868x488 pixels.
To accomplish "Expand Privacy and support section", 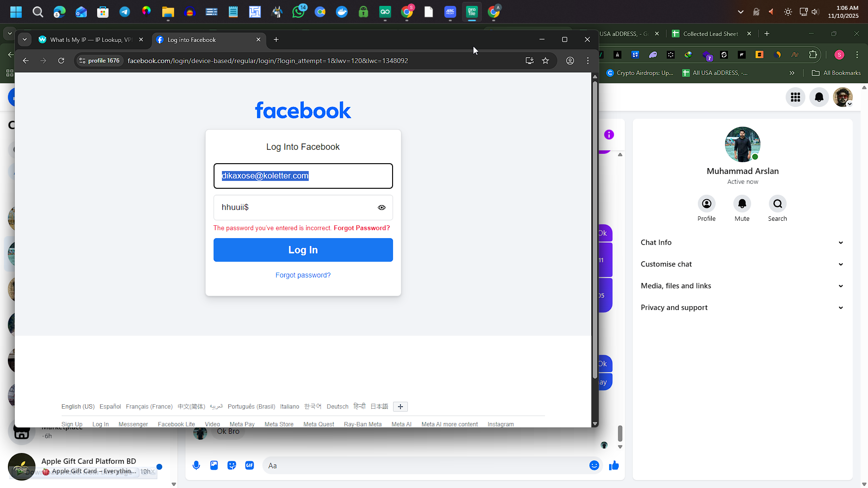I will 742,308.
